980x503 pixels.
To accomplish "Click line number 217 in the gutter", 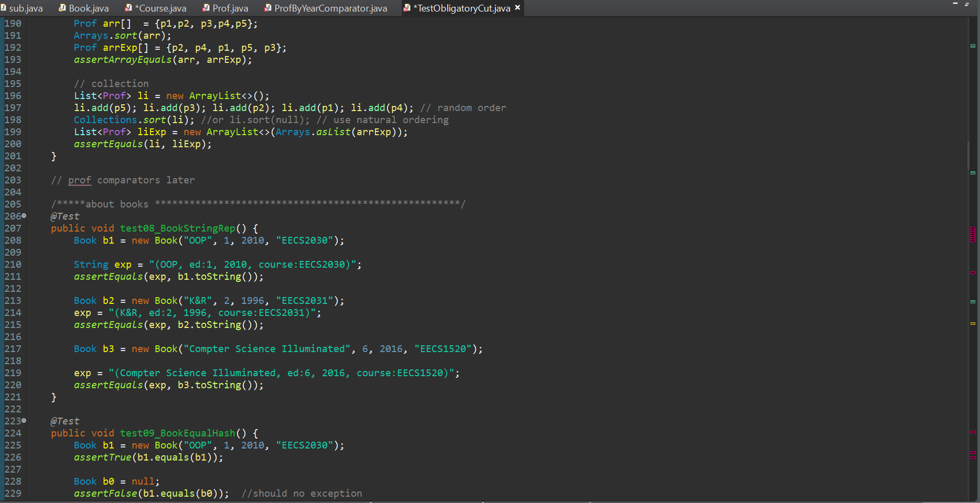I will tap(13, 349).
